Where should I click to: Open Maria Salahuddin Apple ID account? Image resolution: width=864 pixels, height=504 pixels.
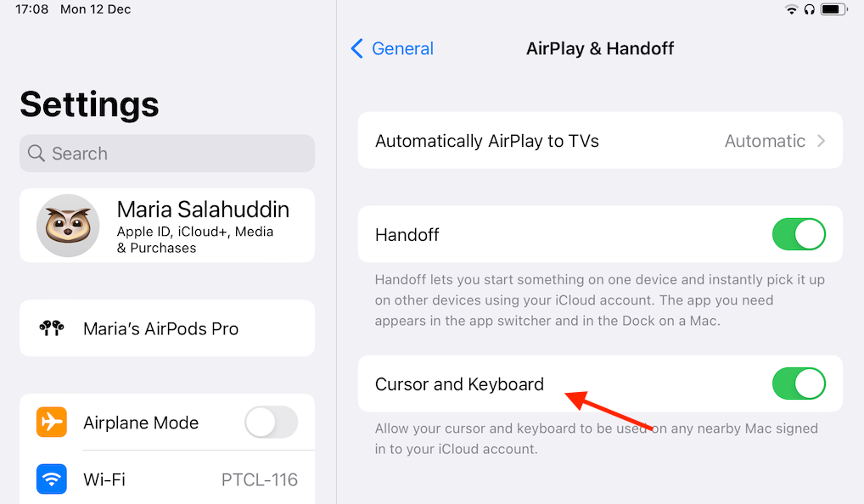point(167,226)
